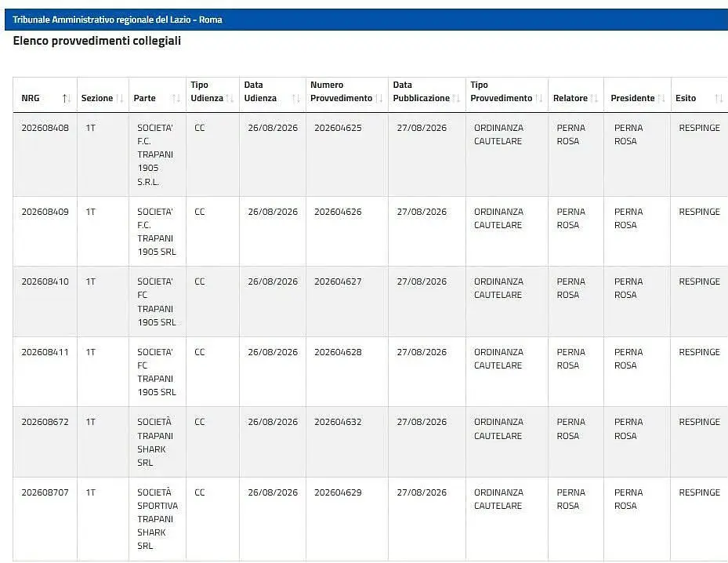
Task: Sort table by NRG arrow icon
Action: tap(67, 98)
